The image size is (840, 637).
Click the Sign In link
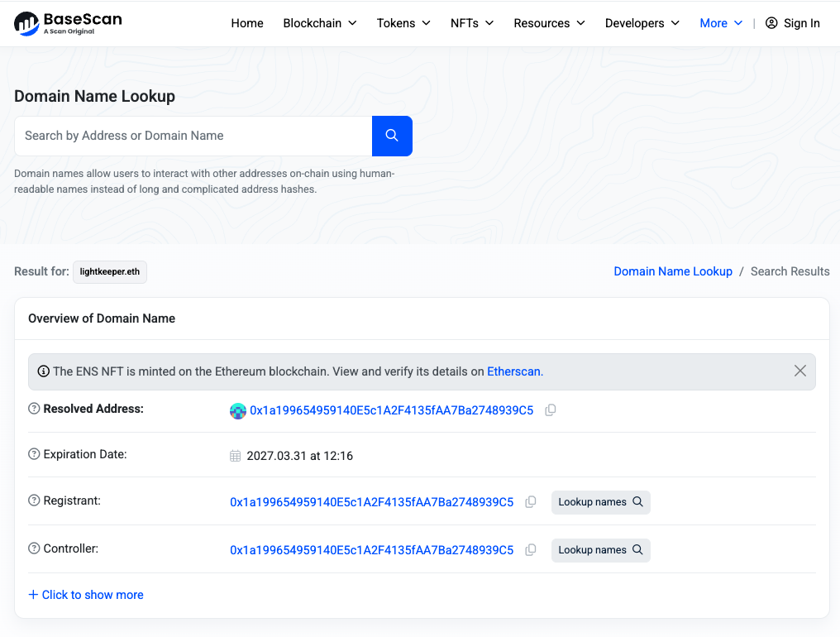[793, 23]
